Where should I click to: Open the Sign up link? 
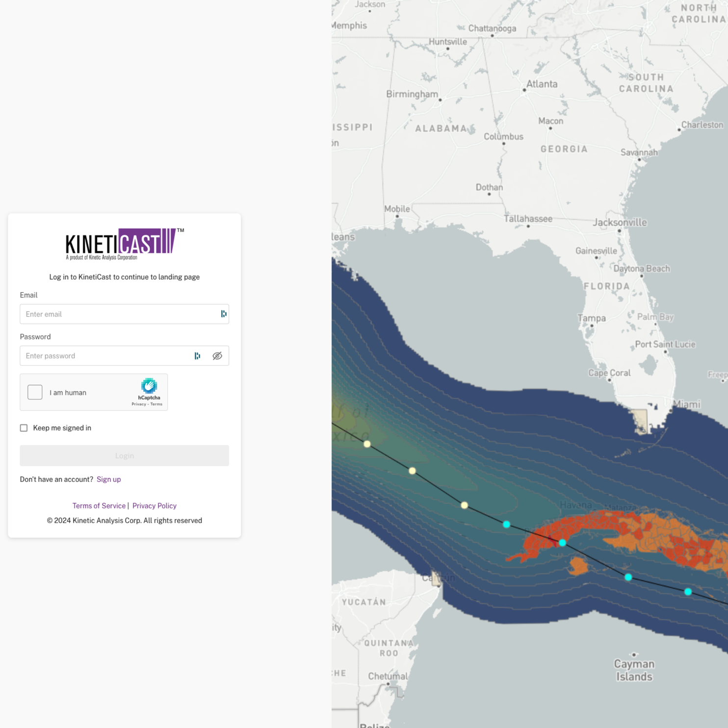pyautogui.click(x=109, y=479)
